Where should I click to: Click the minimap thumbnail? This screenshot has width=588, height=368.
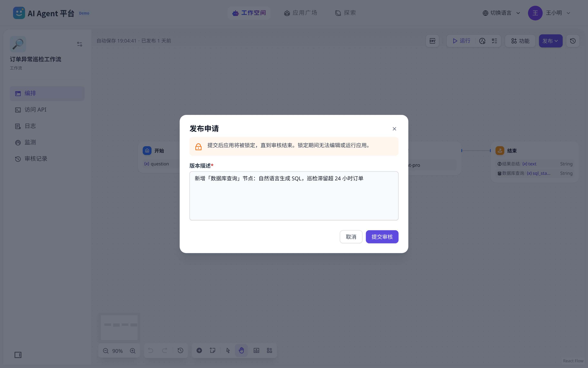point(119,327)
